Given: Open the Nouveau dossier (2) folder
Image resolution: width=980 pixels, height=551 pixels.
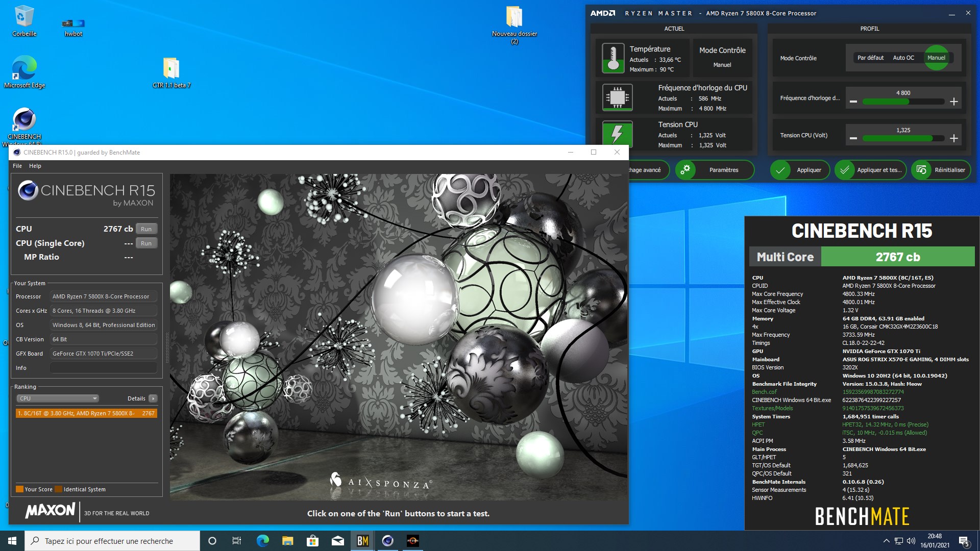Looking at the screenshot, I should 514,24.
